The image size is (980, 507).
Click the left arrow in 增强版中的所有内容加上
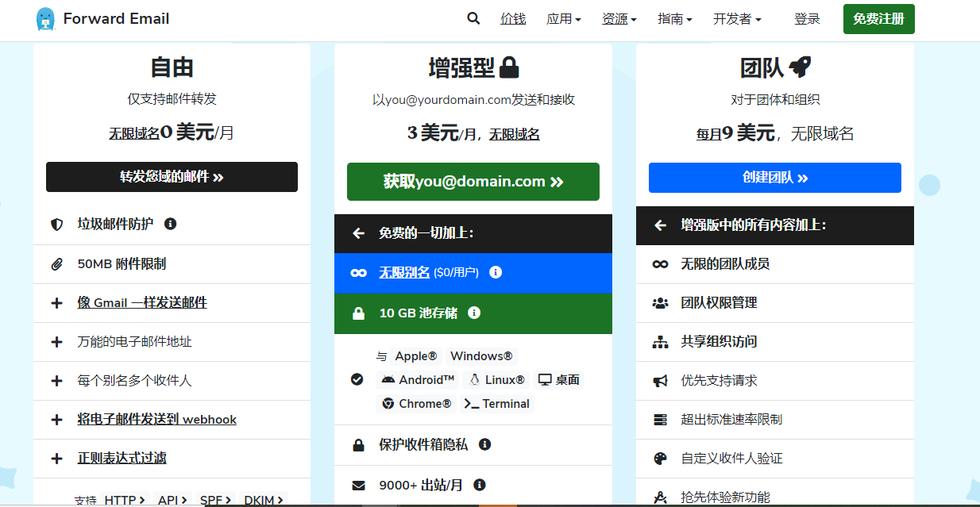point(660,225)
